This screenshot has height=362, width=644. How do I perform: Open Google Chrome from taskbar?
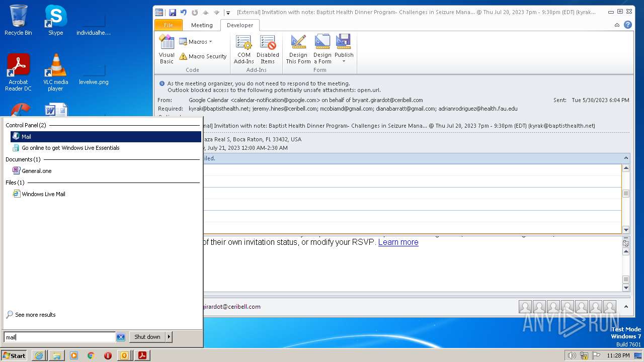click(x=91, y=355)
